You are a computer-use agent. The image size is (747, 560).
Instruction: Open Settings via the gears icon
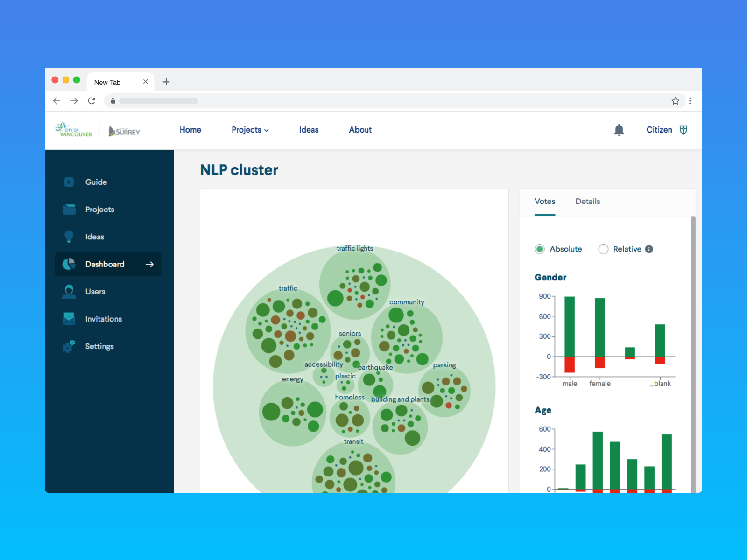(x=69, y=346)
